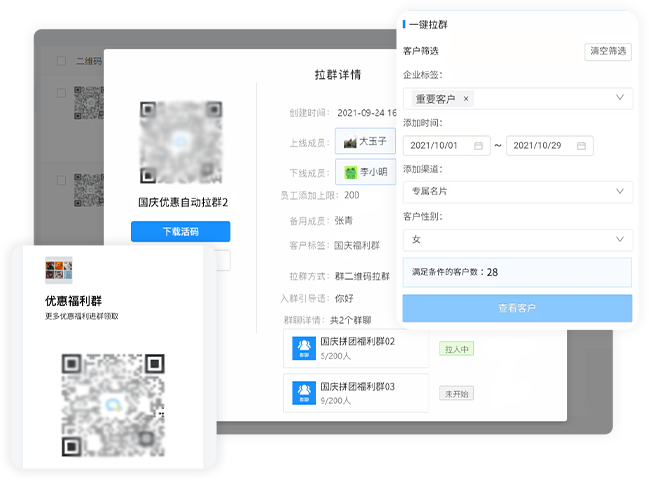
Task: Click the 优惠福利群 group title
Action: (x=73, y=301)
